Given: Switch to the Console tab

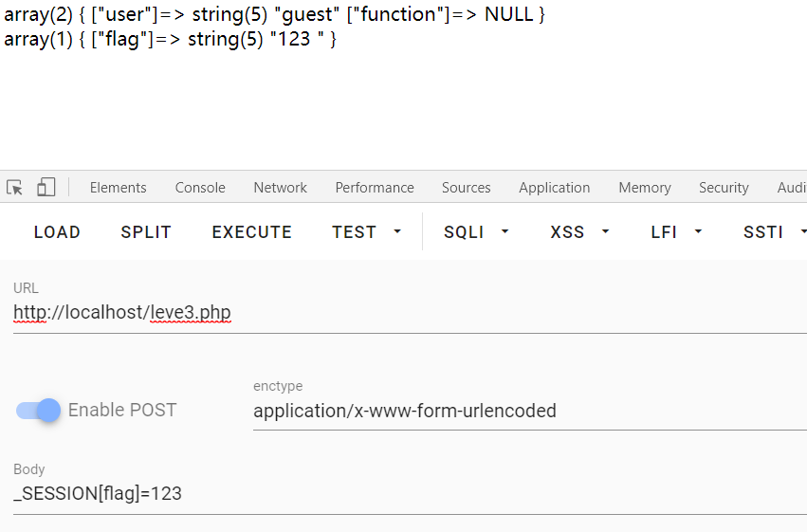Looking at the screenshot, I should (x=200, y=187).
